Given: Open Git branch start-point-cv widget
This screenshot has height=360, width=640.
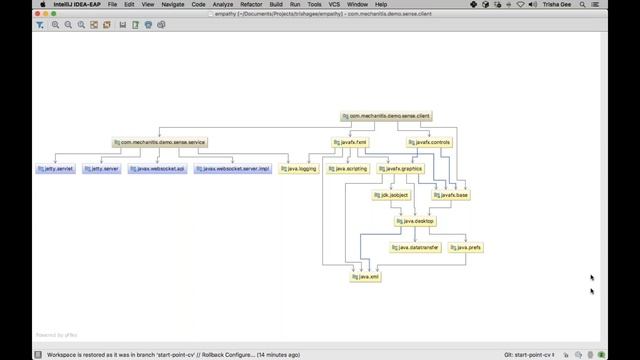Looking at the screenshot, I should pos(529,355).
